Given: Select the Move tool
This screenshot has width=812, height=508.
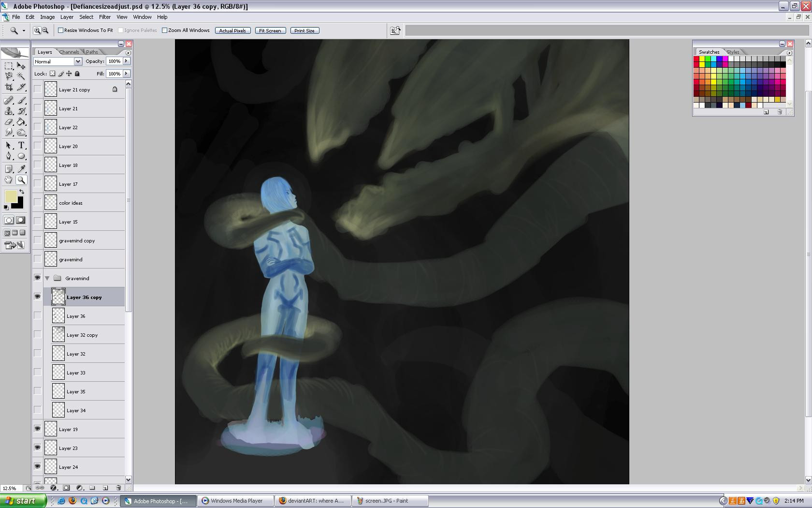Looking at the screenshot, I should 21,66.
